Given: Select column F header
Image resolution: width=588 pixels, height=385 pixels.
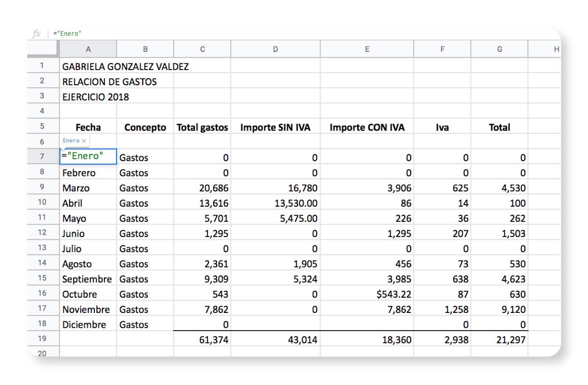Looking at the screenshot, I should [x=442, y=49].
